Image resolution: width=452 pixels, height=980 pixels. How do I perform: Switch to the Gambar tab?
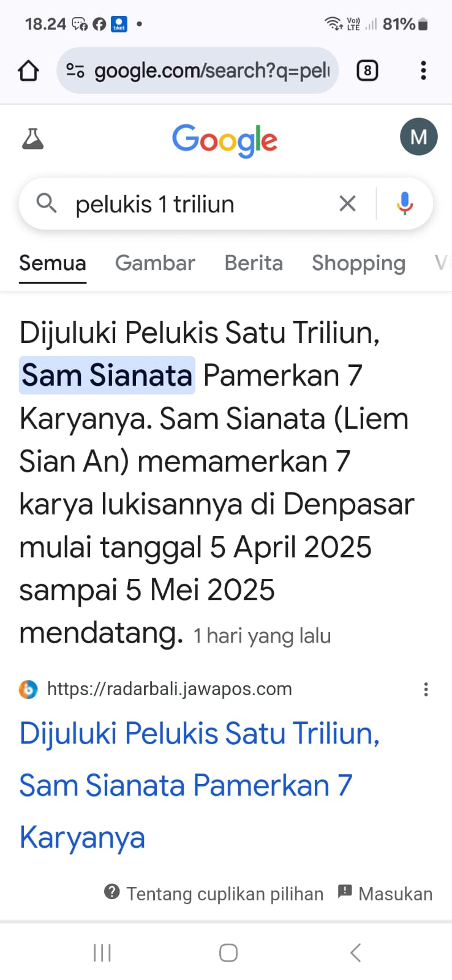[155, 263]
